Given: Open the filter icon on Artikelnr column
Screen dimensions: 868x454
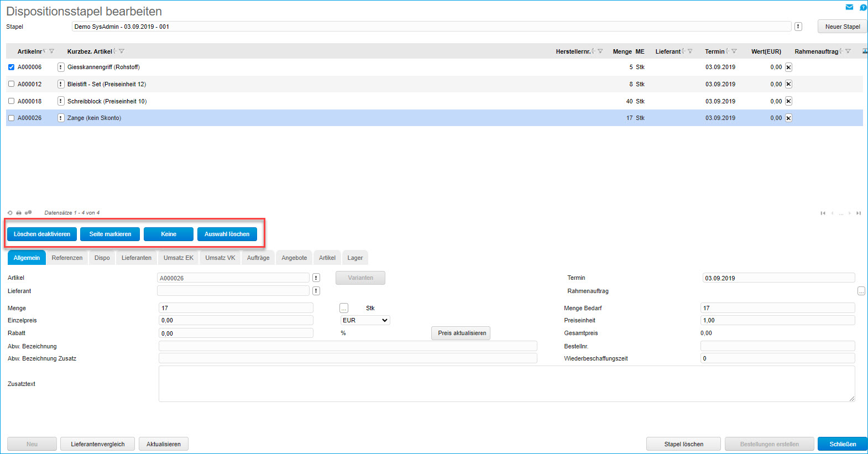Looking at the screenshot, I should pos(52,51).
